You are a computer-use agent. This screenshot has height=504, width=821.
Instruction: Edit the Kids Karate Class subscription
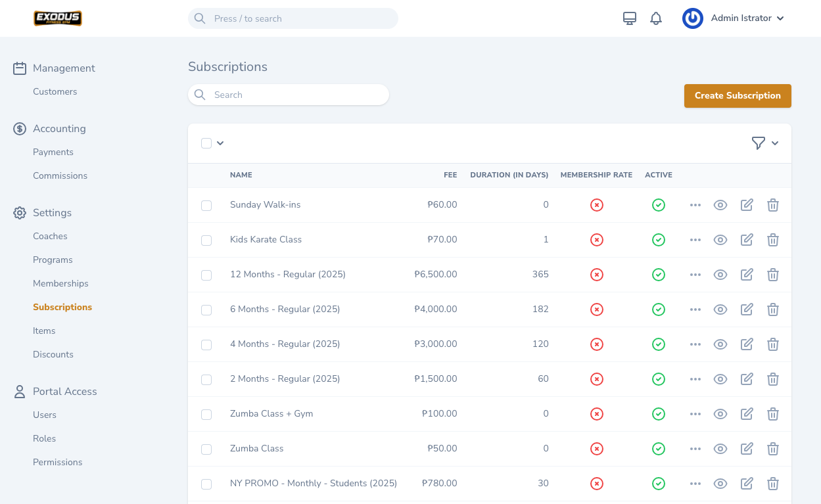(x=747, y=240)
